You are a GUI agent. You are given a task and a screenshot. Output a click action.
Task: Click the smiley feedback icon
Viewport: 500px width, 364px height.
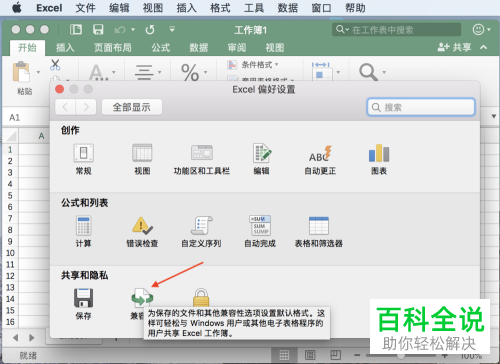click(x=478, y=30)
